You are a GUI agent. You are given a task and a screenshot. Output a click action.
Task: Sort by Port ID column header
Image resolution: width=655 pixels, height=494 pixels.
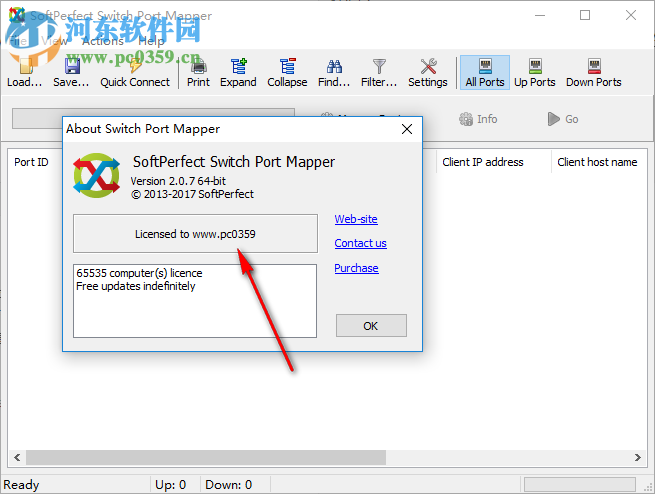[31, 162]
